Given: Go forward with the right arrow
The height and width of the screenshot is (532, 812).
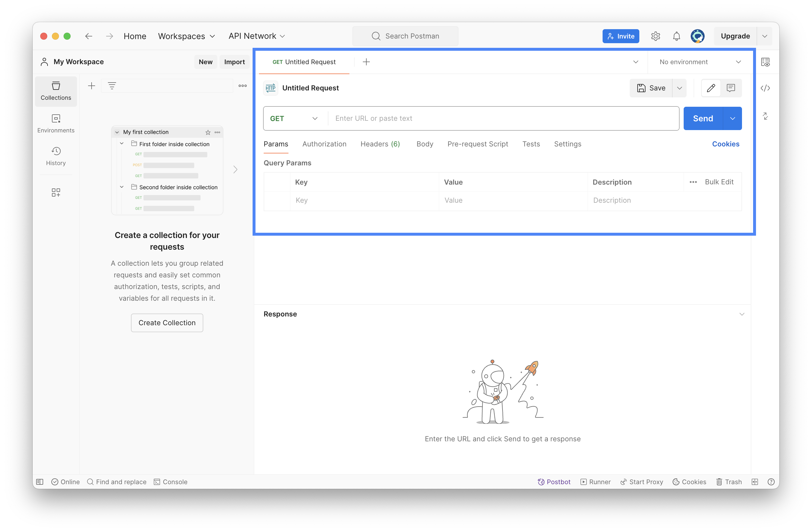Looking at the screenshot, I should click(x=109, y=36).
